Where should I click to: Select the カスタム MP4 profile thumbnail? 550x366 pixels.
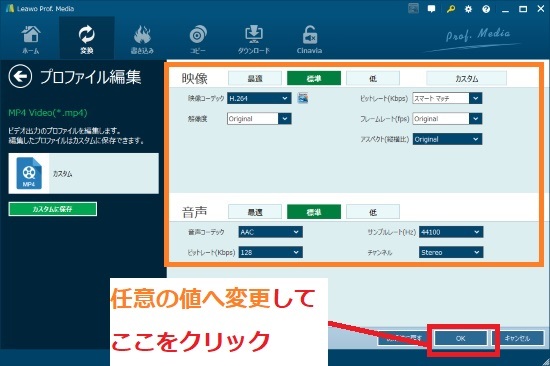coord(83,173)
